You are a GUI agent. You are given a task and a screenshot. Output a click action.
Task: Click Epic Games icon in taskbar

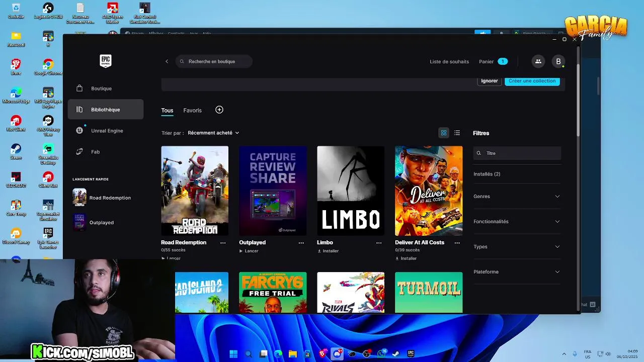coord(411,354)
